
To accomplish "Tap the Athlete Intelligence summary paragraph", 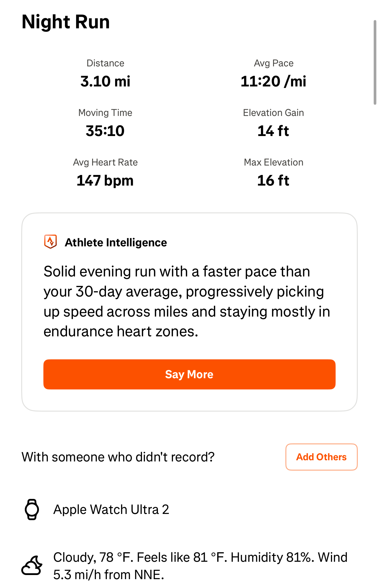I will click(187, 302).
